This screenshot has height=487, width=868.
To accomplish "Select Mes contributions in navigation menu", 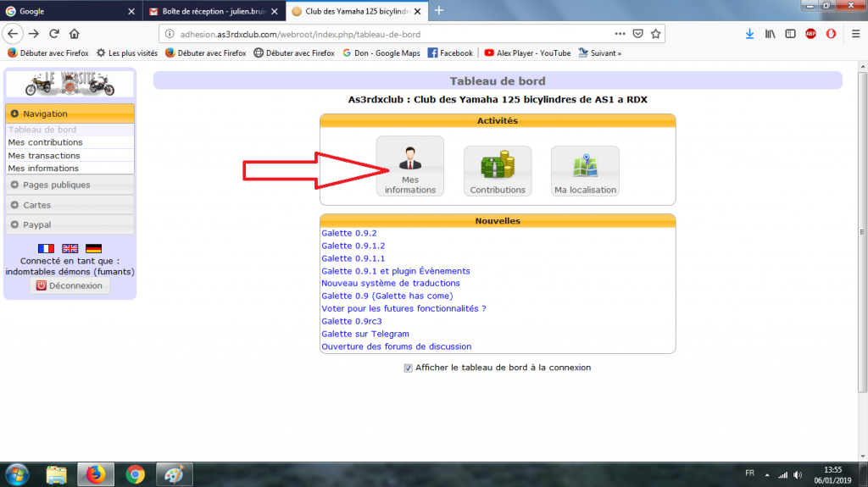I will [46, 143].
